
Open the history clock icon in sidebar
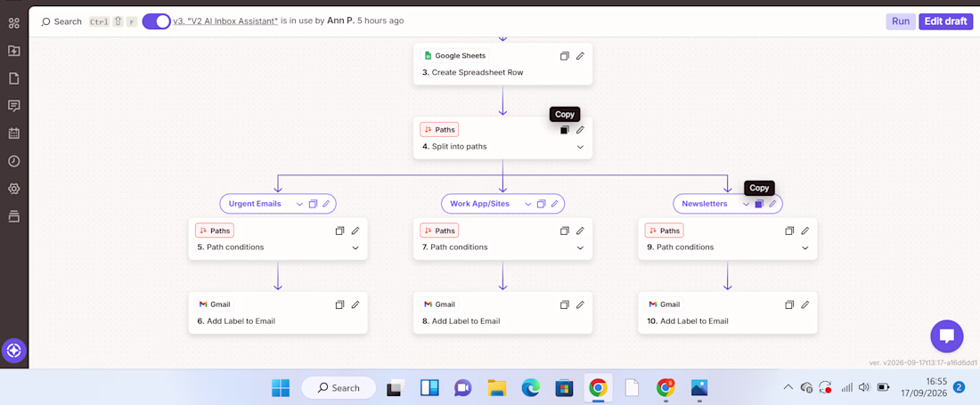[x=13, y=160]
